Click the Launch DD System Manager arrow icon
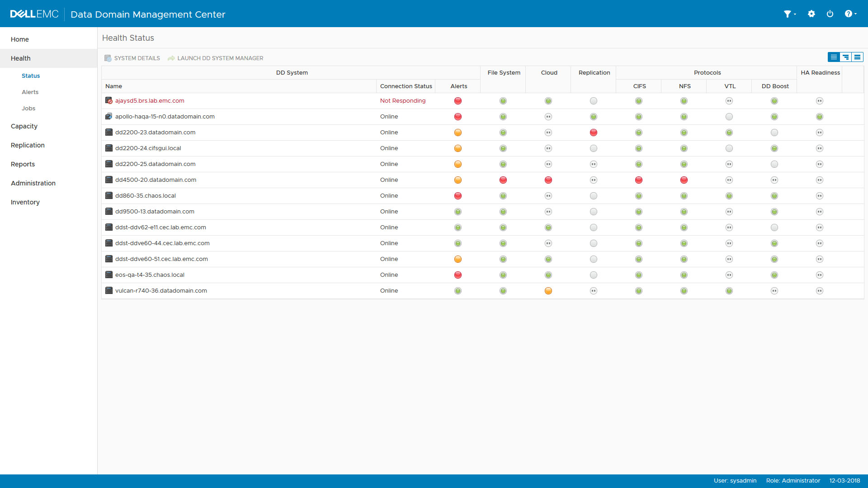The width and height of the screenshot is (868, 488). coord(171,58)
